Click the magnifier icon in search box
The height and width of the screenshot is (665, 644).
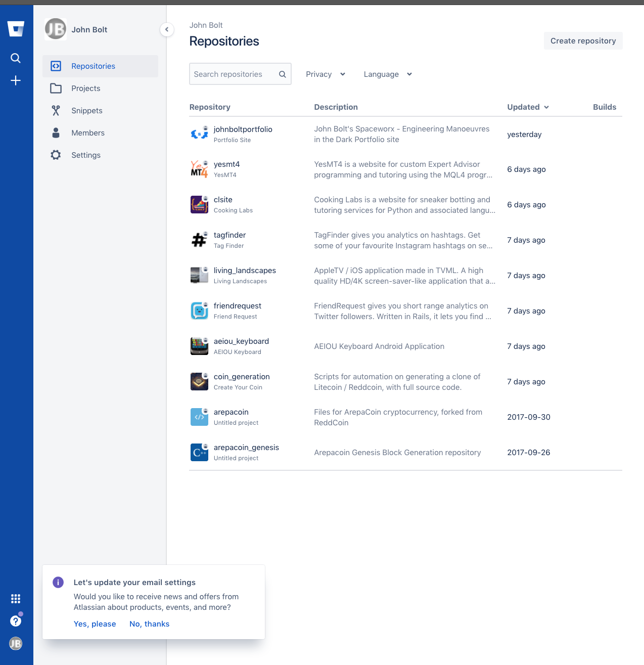tap(283, 74)
